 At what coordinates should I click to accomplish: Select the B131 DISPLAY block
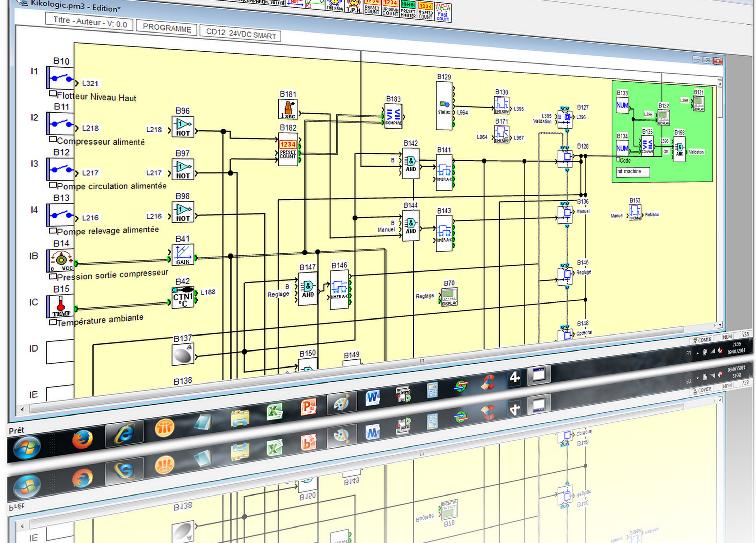(699, 104)
